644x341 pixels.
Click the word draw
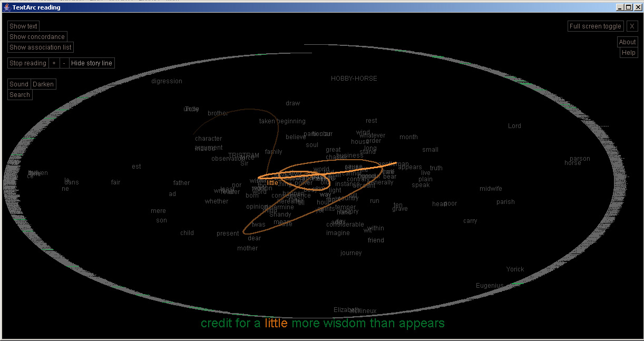pyautogui.click(x=292, y=103)
